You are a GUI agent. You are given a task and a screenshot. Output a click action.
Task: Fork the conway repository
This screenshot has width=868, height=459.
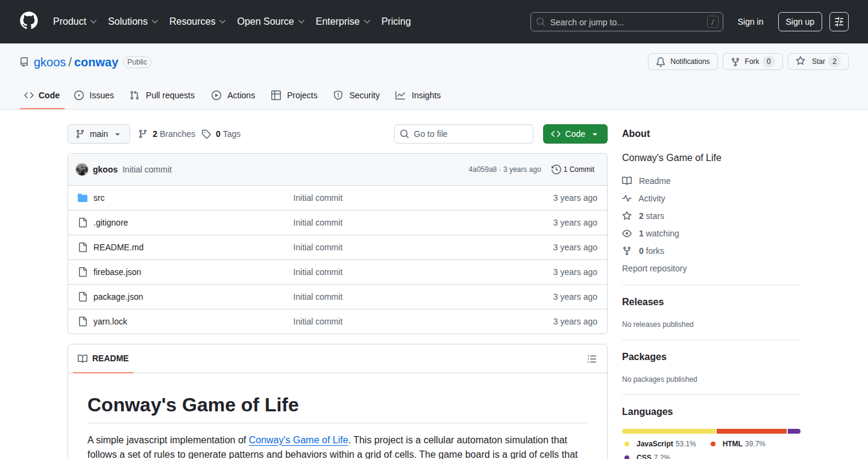[x=752, y=62]
